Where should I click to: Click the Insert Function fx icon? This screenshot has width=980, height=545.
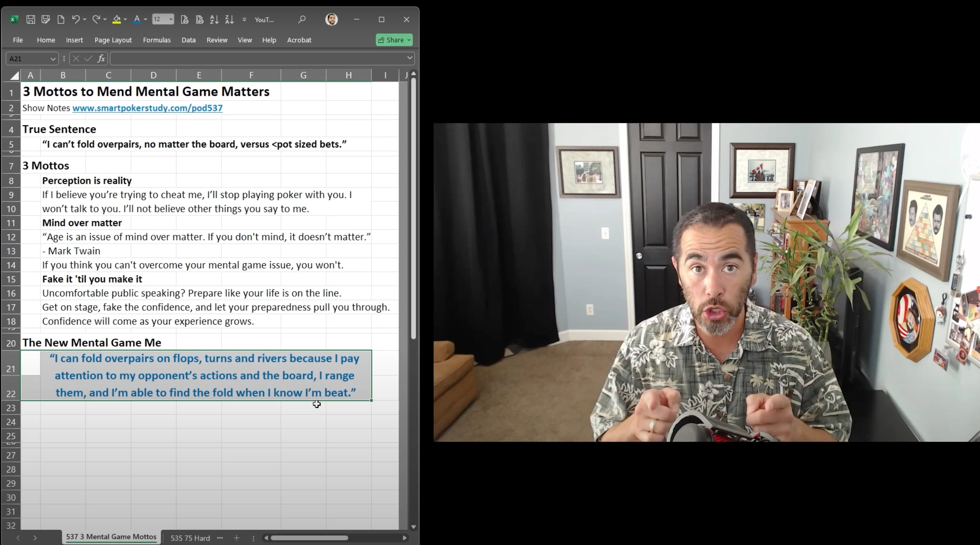click(x=101, y=59)
